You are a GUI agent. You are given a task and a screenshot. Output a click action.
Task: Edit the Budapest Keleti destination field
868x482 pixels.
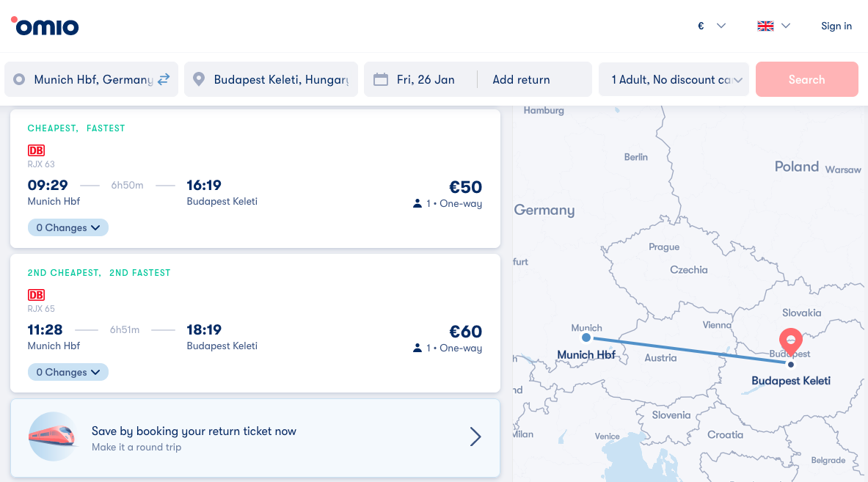click(x=280, y=79)
